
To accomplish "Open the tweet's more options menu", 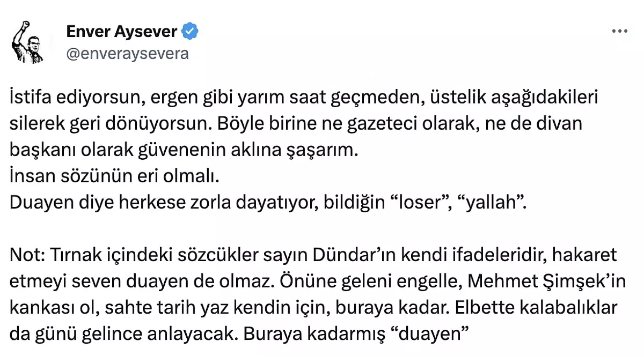I will 619,32.
